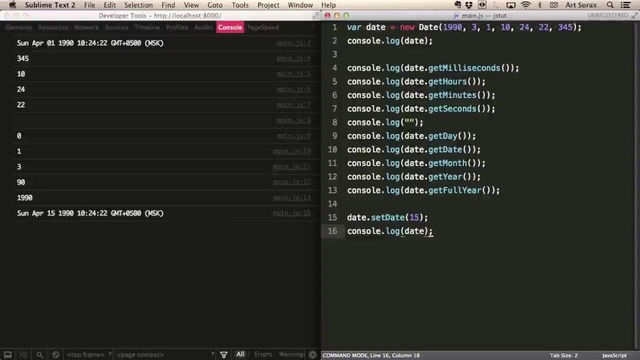Screen dimensions: 640x360
Task: Open main.js link beside 'Sun Apr 15 1990' output
Action: point(291,213)
